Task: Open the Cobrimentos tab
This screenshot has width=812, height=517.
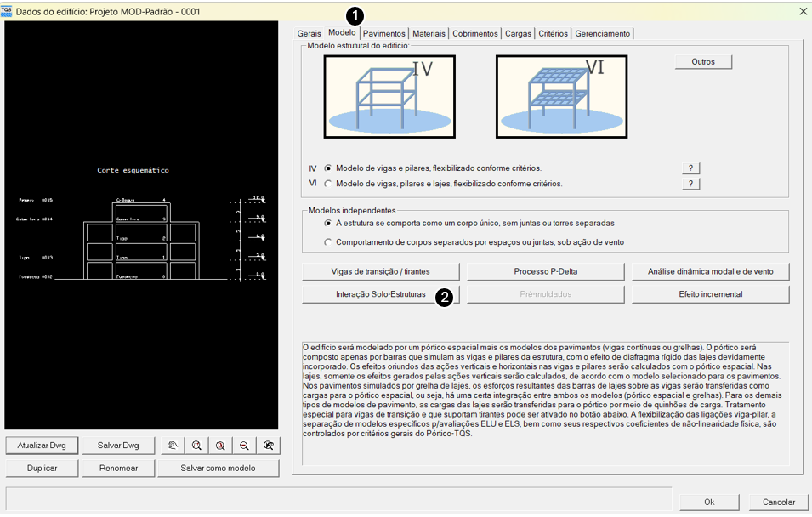Action: tap(475, 34)
